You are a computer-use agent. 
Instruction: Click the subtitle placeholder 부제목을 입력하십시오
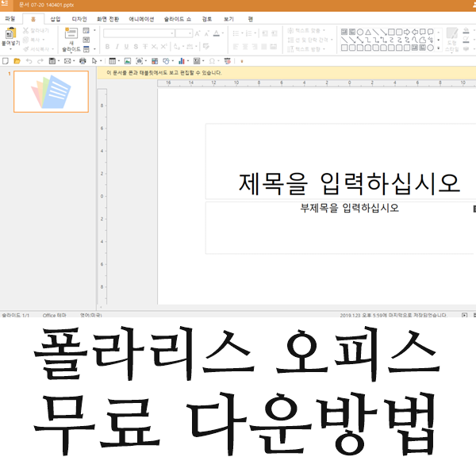pyautogui.click(x=349, y=208)
